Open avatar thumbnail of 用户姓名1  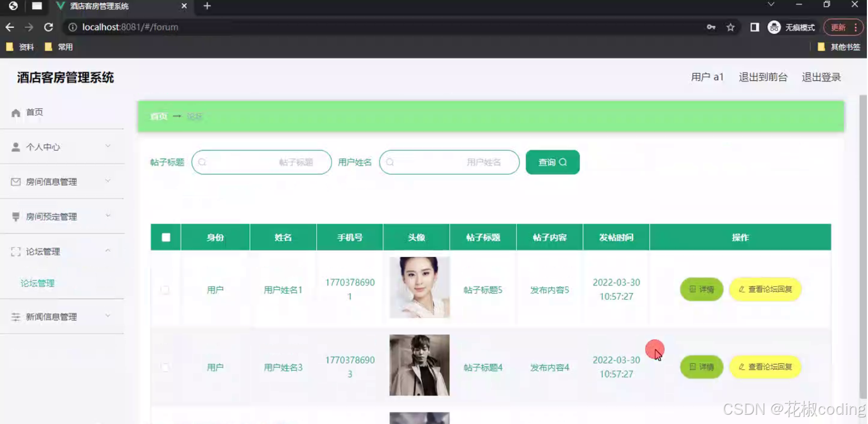click(420, 288)
